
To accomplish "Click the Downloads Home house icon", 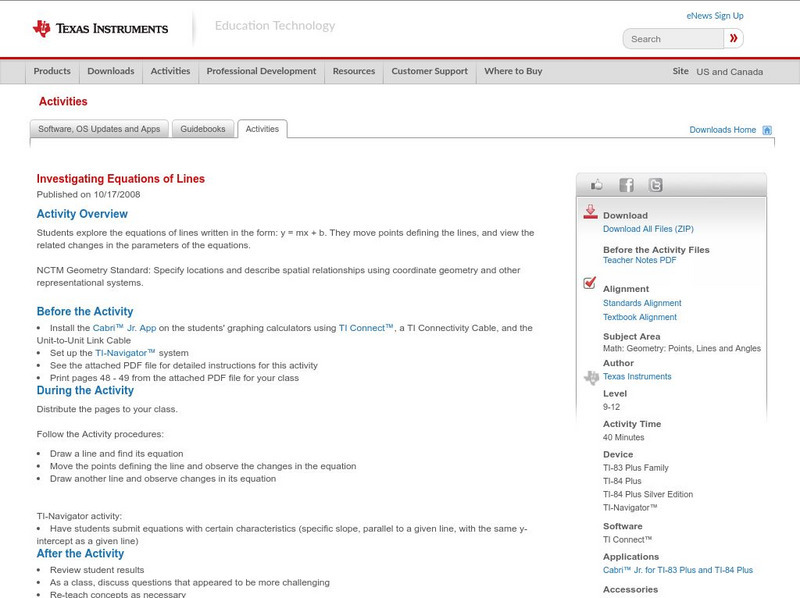I will [x=767, y=130].
